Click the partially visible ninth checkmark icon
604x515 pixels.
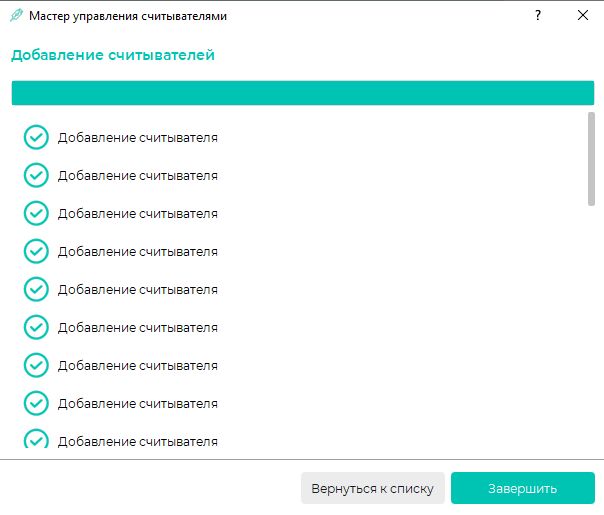(x=36, y=438)
